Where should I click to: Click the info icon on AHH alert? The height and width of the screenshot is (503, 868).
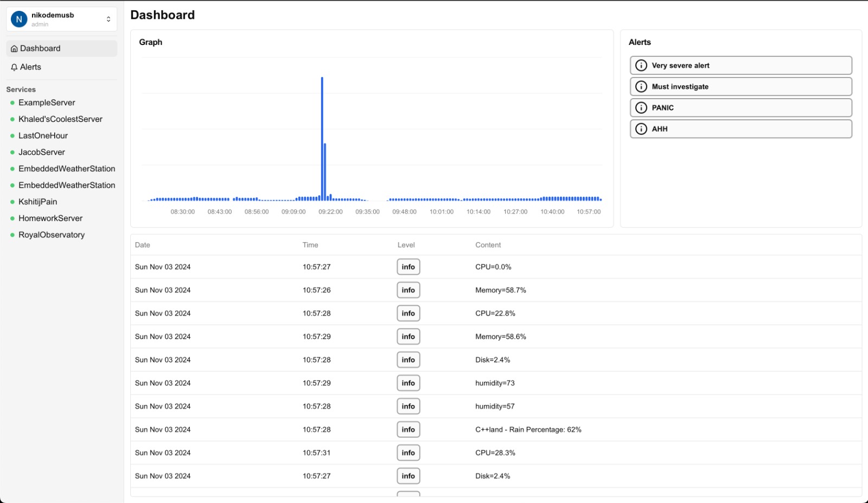click(641, 129)
